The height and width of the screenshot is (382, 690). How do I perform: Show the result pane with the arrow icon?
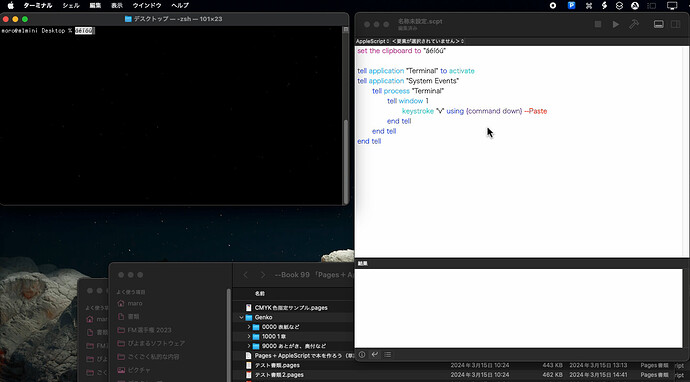pos(374,354)
